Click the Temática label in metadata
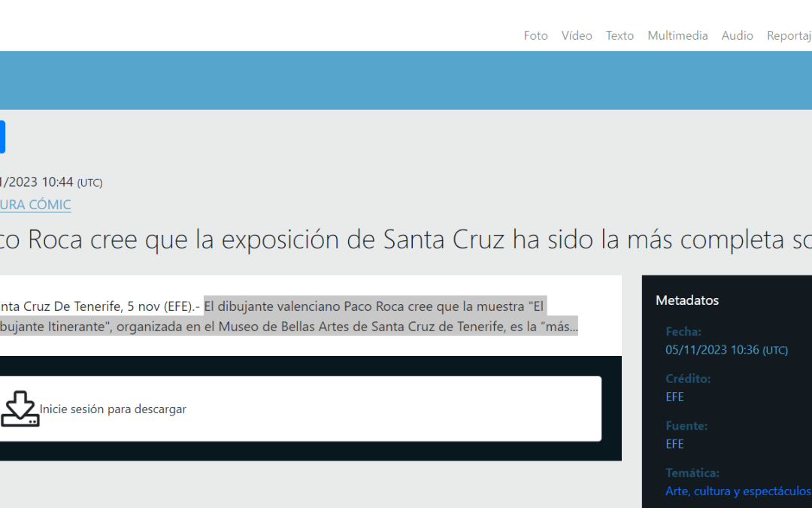 pos(692,473)
